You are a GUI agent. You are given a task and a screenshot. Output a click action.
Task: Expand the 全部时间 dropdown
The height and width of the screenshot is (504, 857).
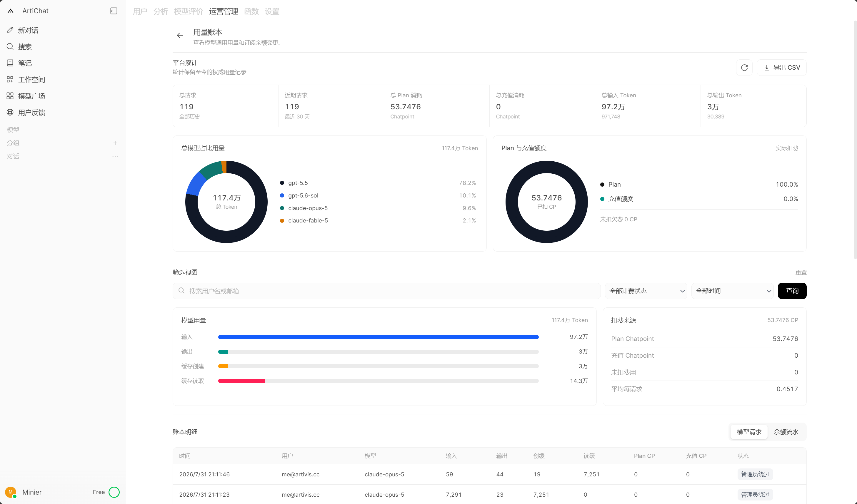pos(732,291)
